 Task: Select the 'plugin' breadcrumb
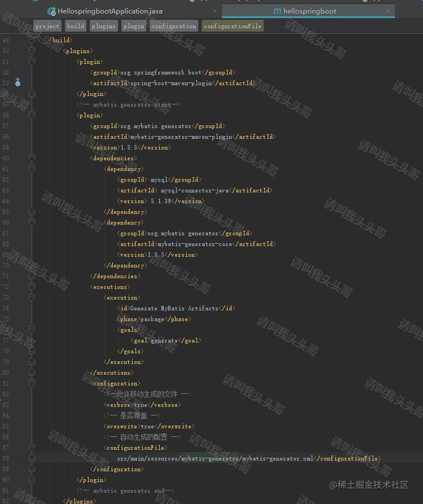point(133,26)
